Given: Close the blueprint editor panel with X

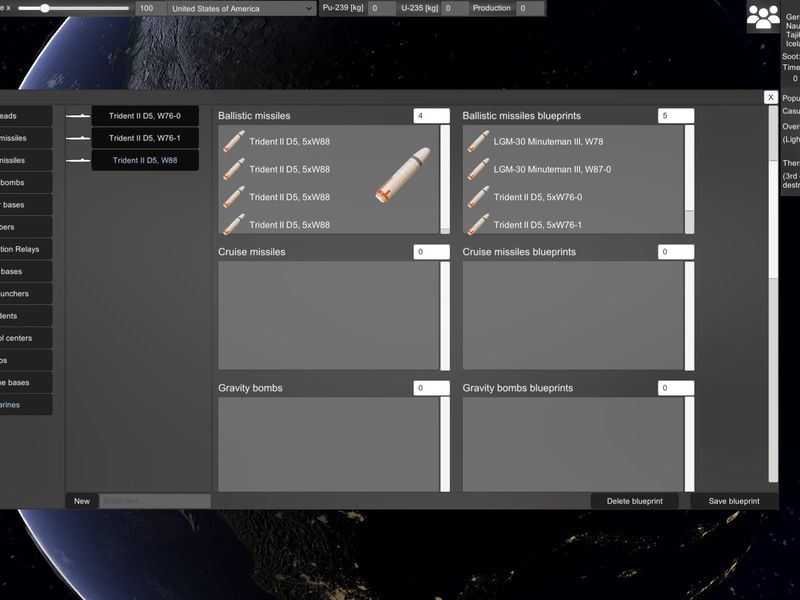Looking at the screenshot, I should (x=771, y=97).
